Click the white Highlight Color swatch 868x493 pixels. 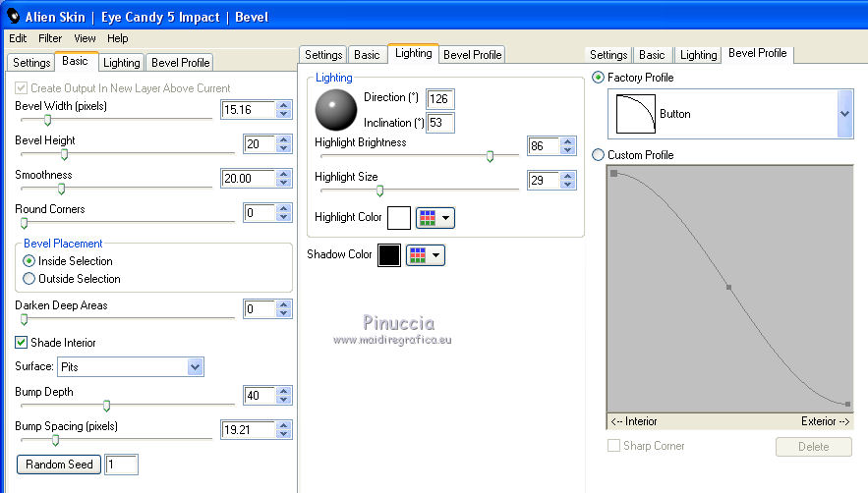pos(399,218)
